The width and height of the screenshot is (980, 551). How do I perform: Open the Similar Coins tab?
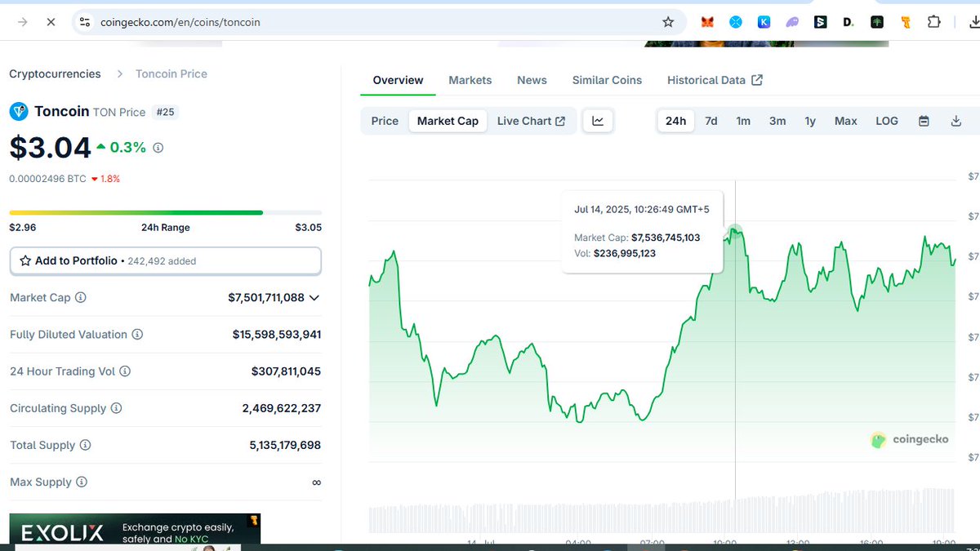tap(607, 80)
